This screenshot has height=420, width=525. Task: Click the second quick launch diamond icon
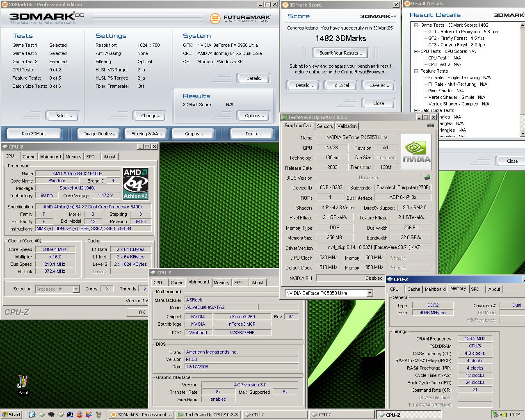click(x=41, y=415)
